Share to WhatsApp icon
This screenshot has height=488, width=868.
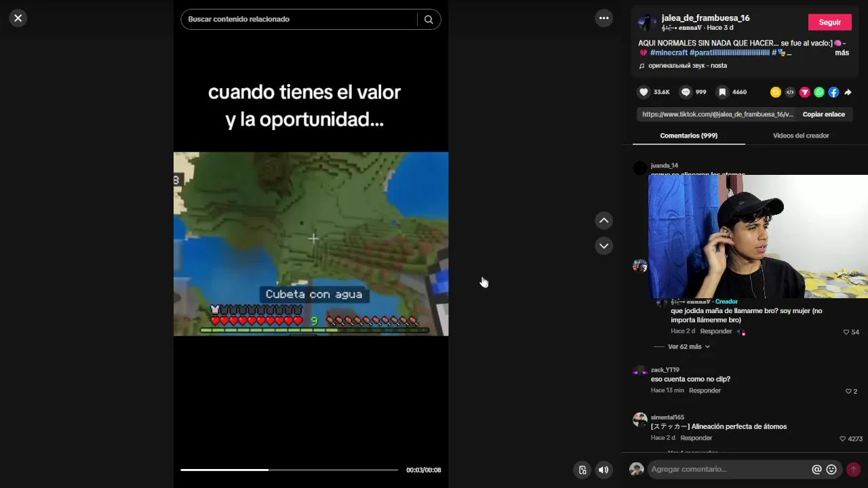[x=819, y=92]
